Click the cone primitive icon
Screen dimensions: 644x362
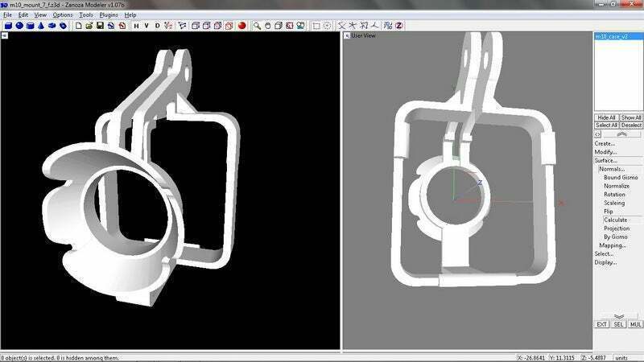pos(41,25)
